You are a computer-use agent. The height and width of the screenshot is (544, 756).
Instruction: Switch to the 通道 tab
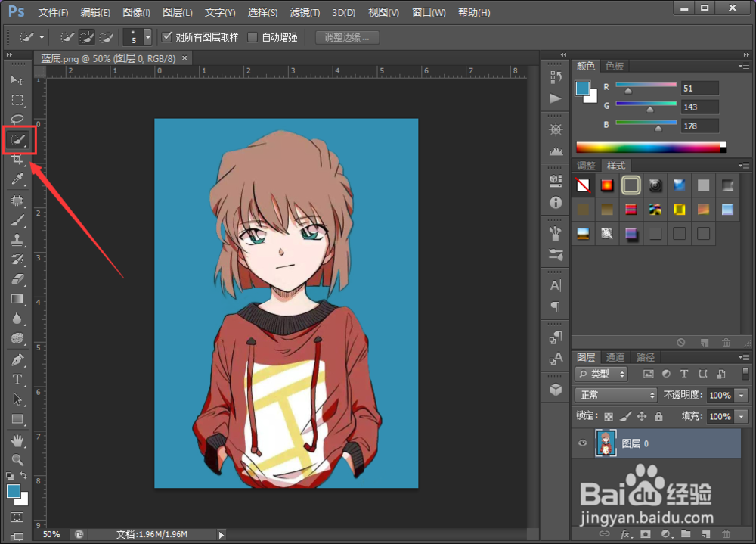(x=615, y=357)
